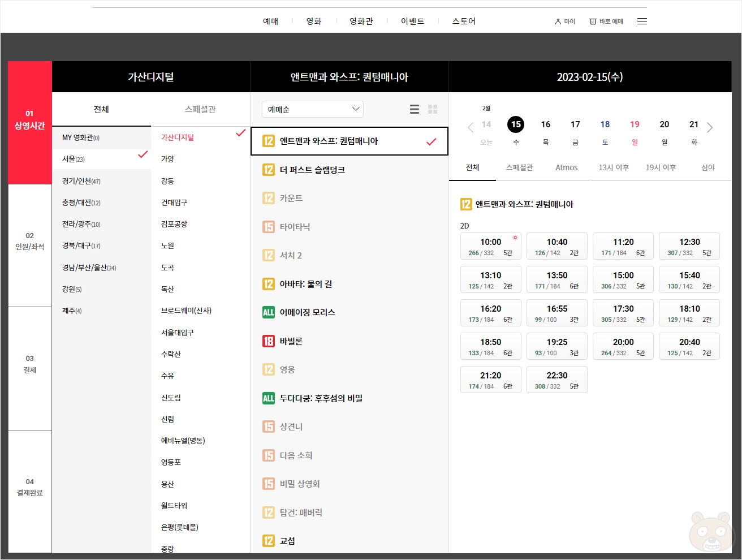Select the movie 더 퍼스트 슬램덩크
Screen dimensions: 742x560
click(x=349, y=170)
